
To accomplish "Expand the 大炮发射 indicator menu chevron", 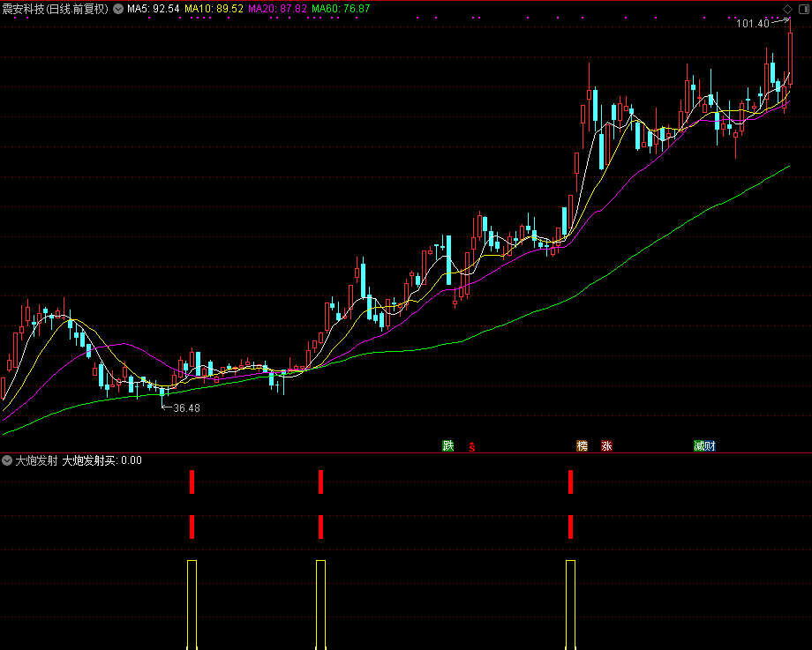I will (7, 460).
